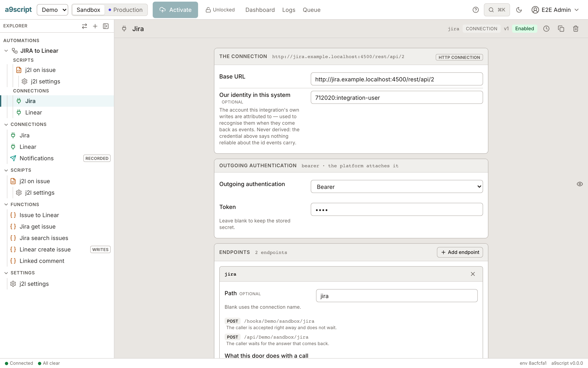Open the Dashboard page

tap(260, 10)
